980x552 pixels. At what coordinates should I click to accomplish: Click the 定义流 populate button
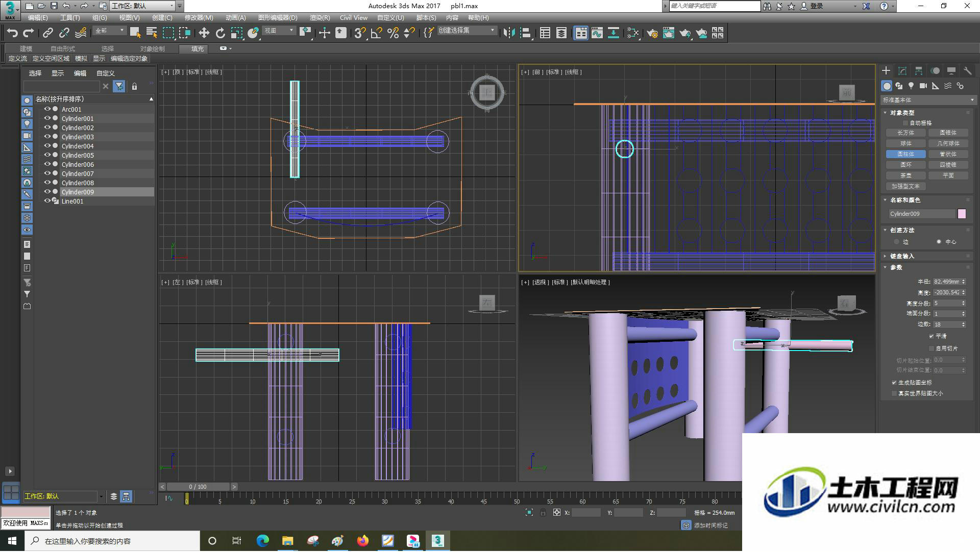coord(18,59)
